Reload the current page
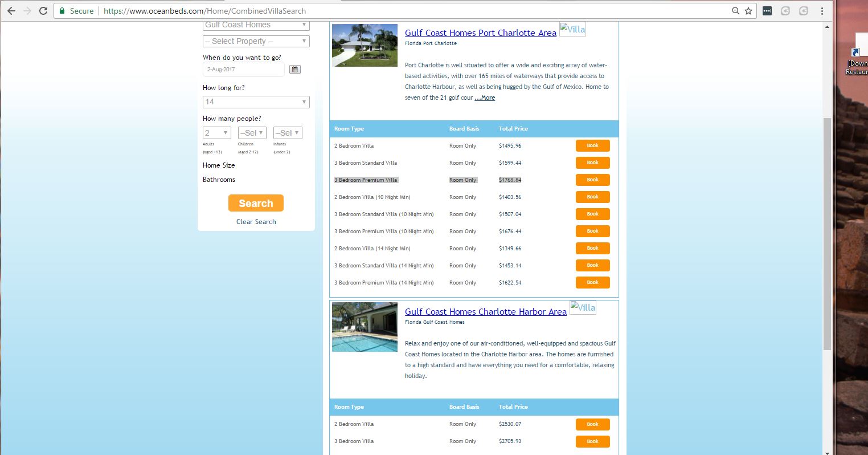 43,11
